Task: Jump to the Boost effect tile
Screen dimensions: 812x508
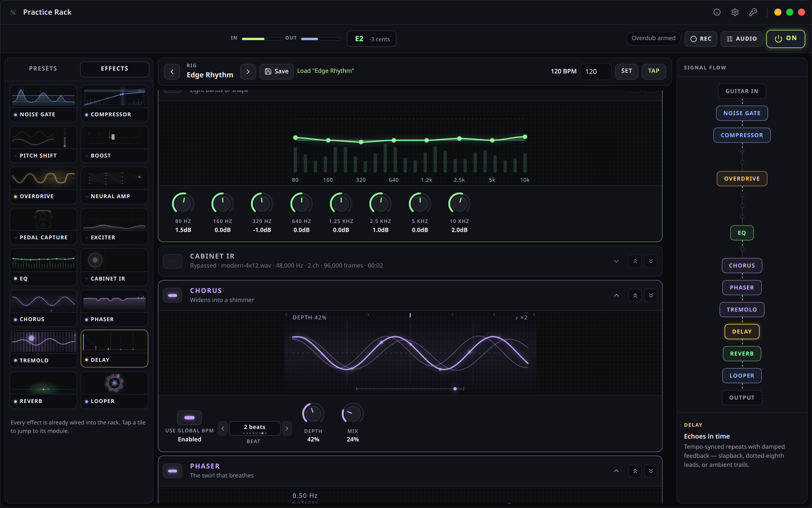Action: click(114, 144)
